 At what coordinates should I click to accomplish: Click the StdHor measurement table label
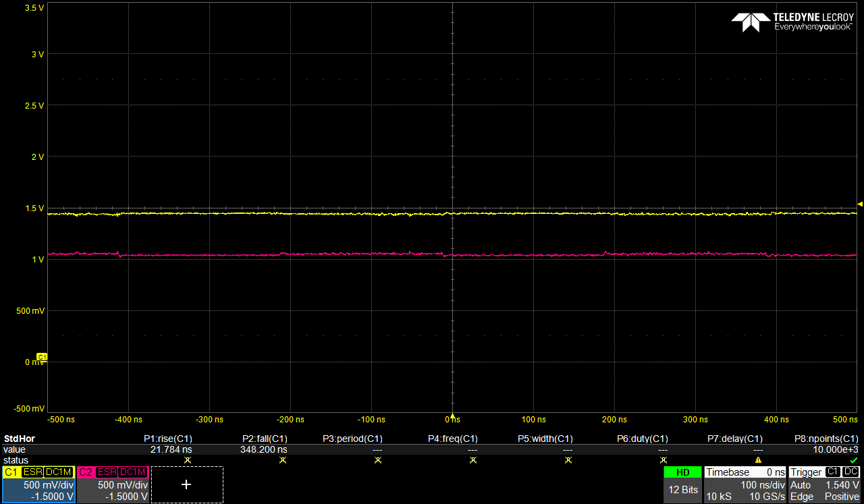click(19, 439)
